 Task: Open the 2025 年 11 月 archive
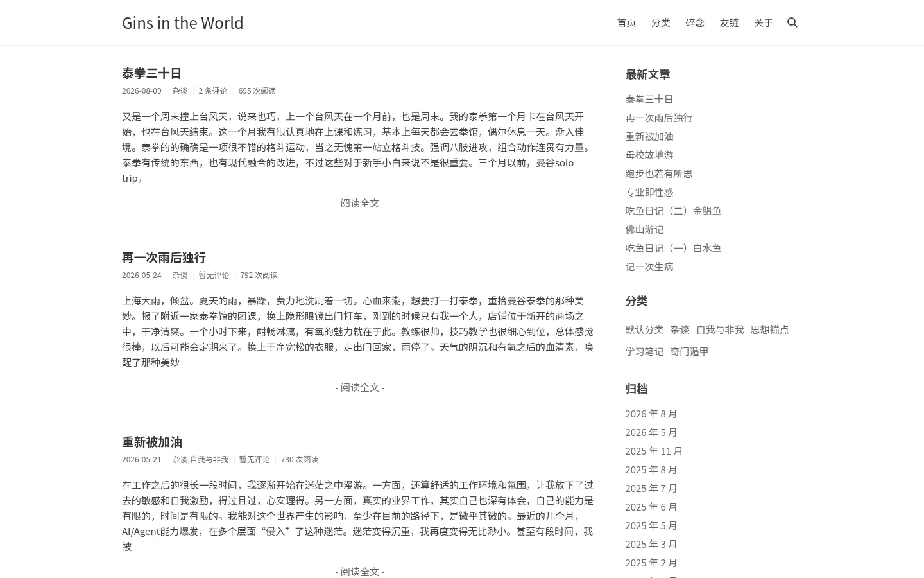pos(654,451)
